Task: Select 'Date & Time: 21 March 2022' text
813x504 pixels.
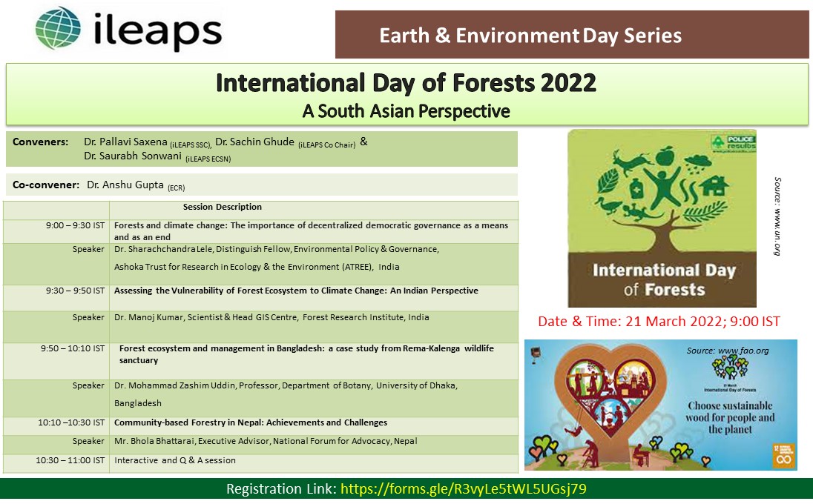Action: [x=659, y=321]
